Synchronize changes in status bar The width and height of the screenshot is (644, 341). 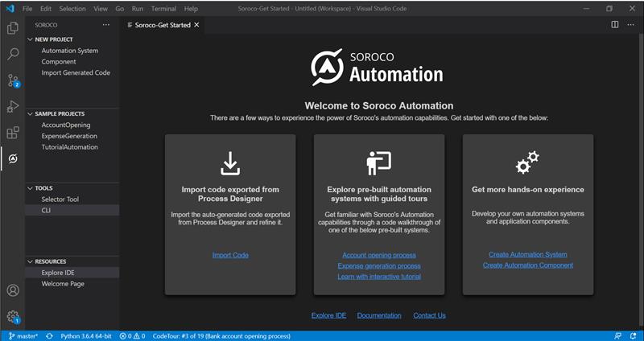click(x=49, y=336)
